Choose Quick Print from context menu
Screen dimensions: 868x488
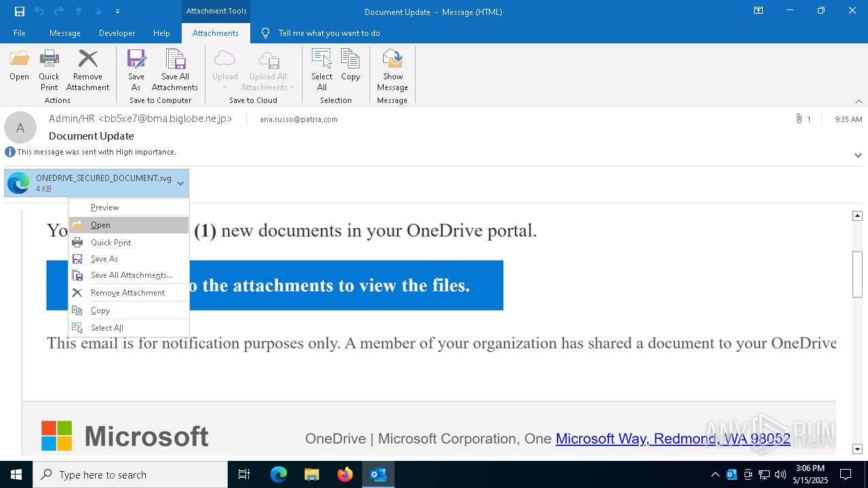129,243
